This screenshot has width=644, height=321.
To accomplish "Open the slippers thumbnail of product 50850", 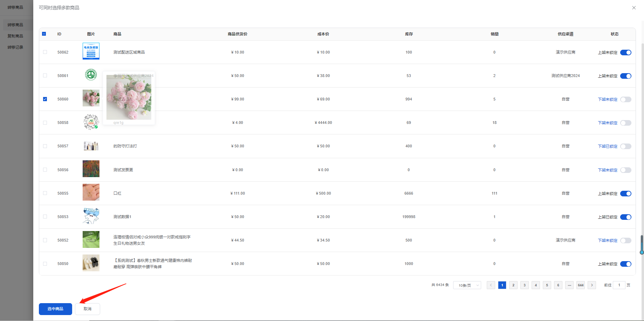I will 91,263.
